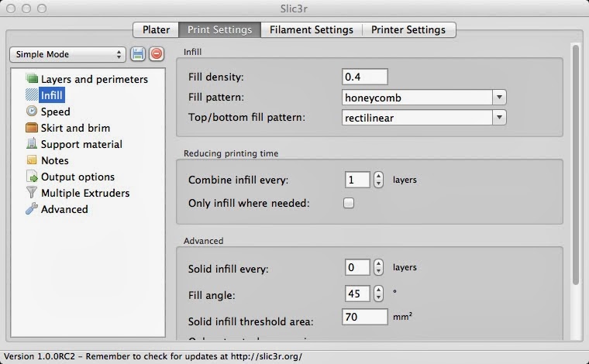Click the Solid infill threshold area field
The image size is (589, 364).
pos(365,317)
